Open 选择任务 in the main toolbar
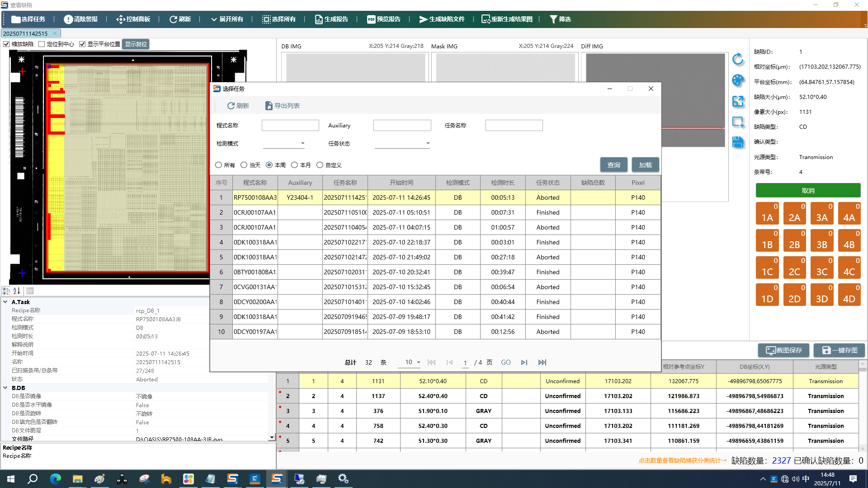 (x=28, y=19)
